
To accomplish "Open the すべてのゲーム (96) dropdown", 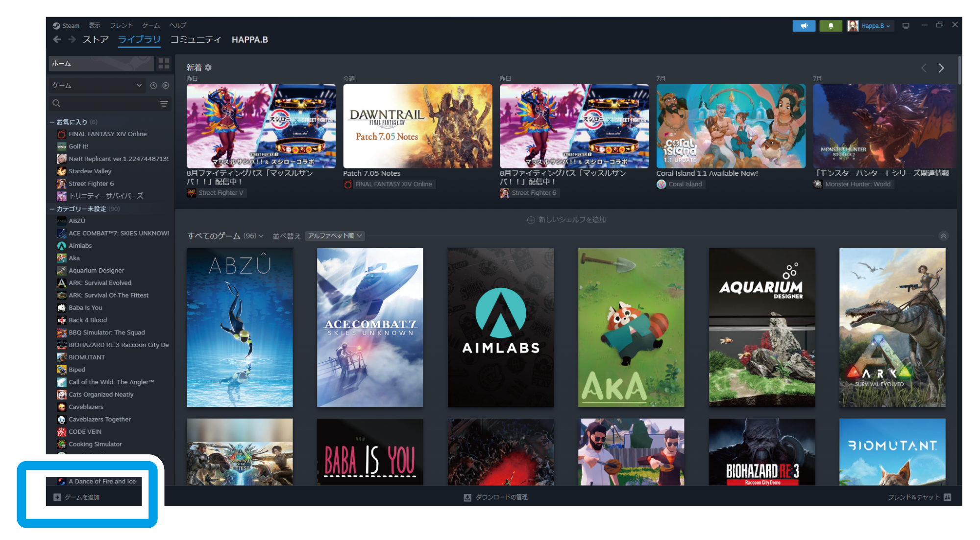I will coord(225,236).
